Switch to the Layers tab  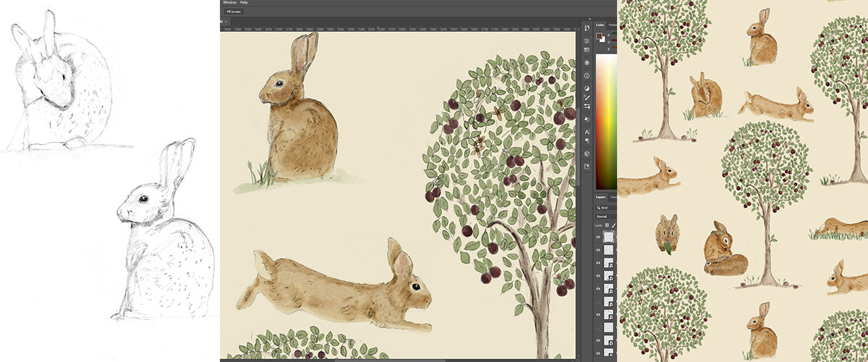[600, 197]
